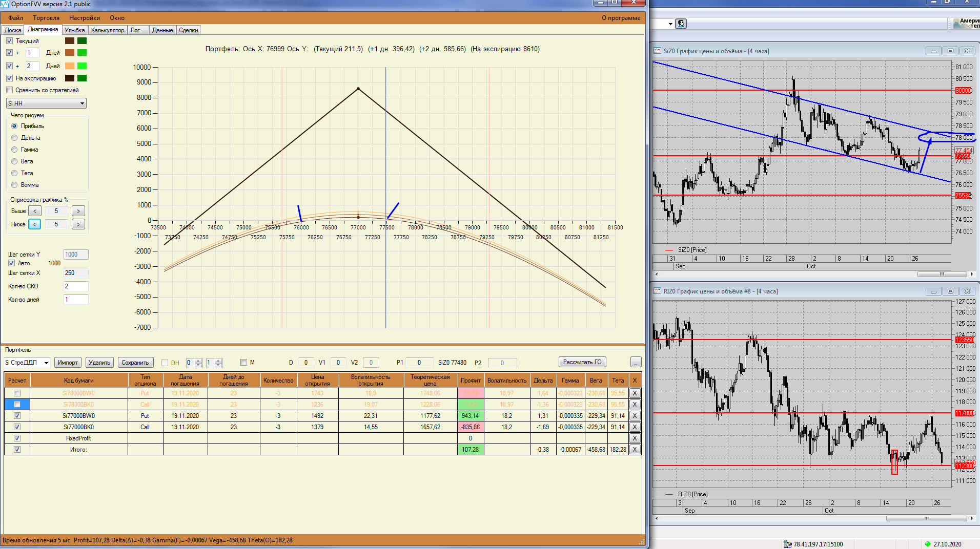Restore the SiZ0 price chart window
The image size is (980, 549).
pyautogui.click(x=950, y=51)
